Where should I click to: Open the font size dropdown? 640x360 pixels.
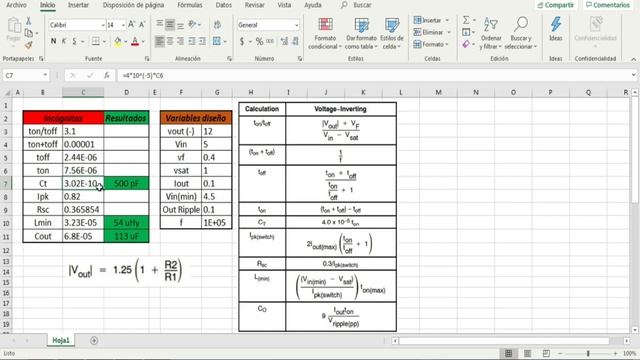123,25
